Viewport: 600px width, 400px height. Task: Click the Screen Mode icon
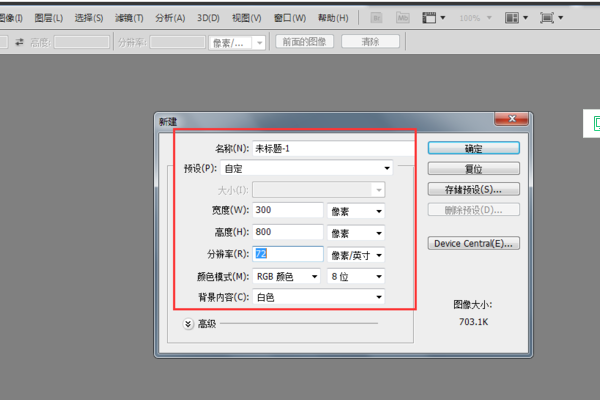click(x=547, y=18)
